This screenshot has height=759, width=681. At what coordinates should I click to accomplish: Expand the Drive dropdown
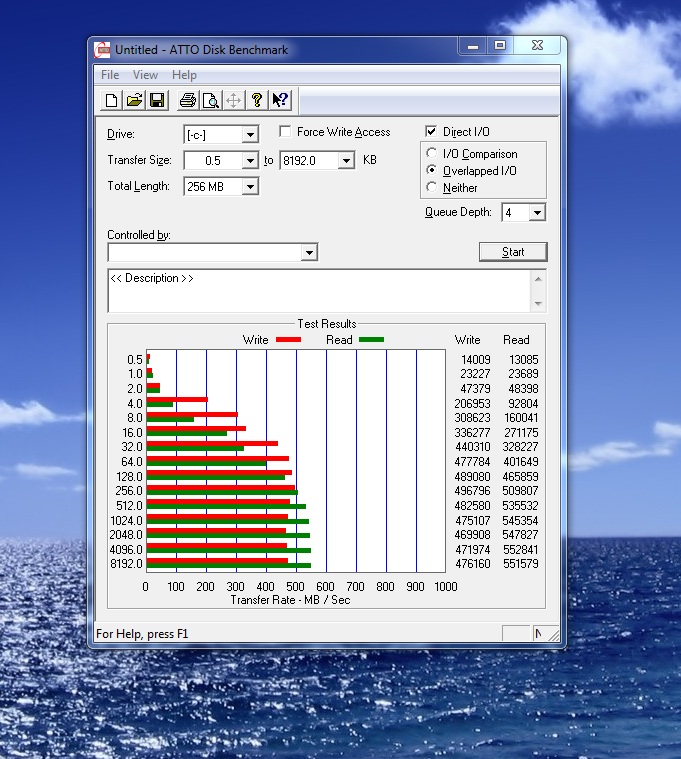250,135
